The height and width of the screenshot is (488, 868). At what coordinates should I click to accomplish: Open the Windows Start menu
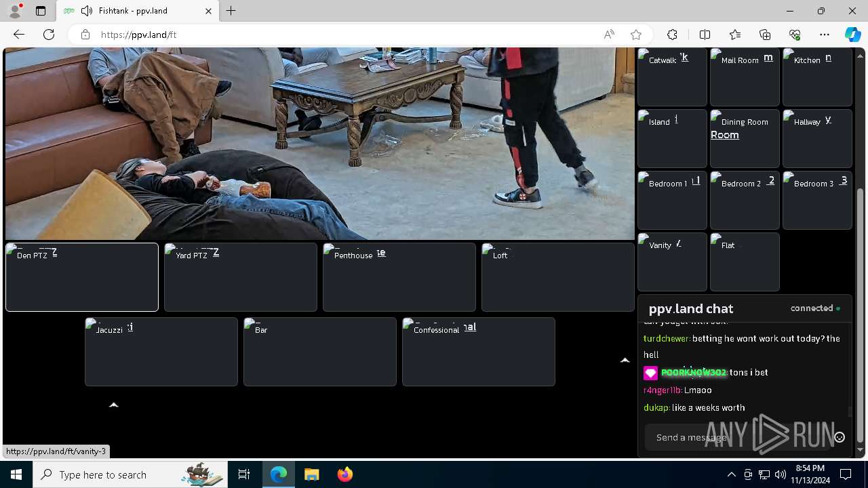click(x=16, y=474)
